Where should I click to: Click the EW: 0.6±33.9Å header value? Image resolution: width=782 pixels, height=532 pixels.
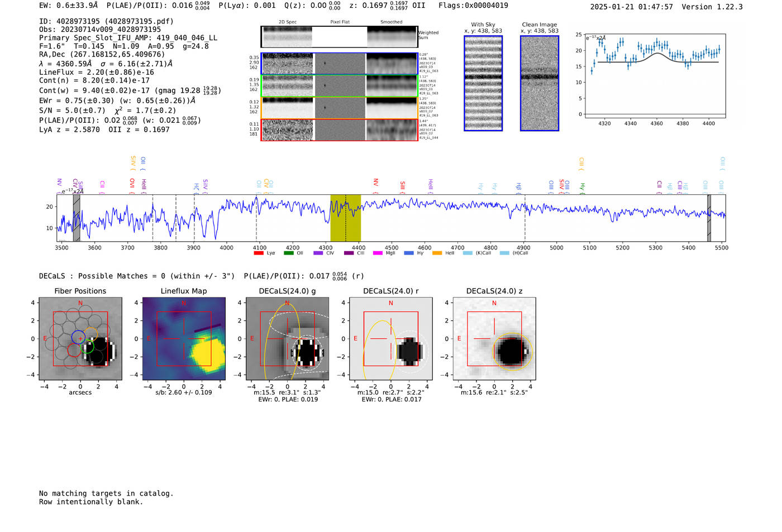click(x=69, y=6)
